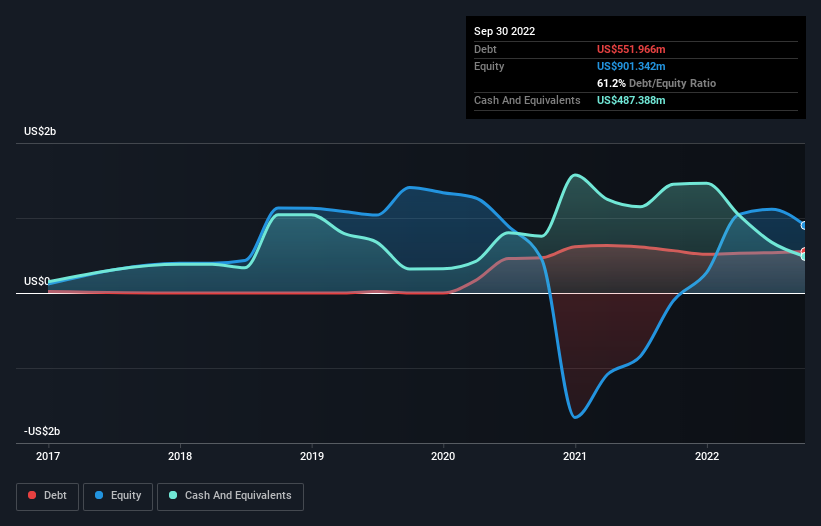Click the teal Cash endpoint marker
821x526 pixels.
[804, 256]
